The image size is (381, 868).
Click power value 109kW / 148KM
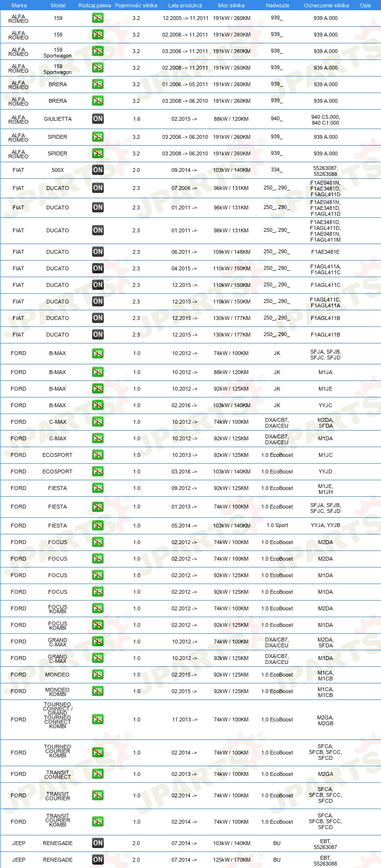pyautogui.click(x=231, y=252)
